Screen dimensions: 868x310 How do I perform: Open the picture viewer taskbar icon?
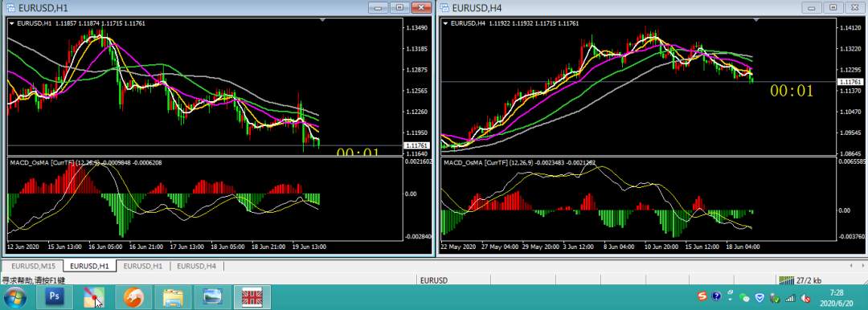click(x=212, y=297)
